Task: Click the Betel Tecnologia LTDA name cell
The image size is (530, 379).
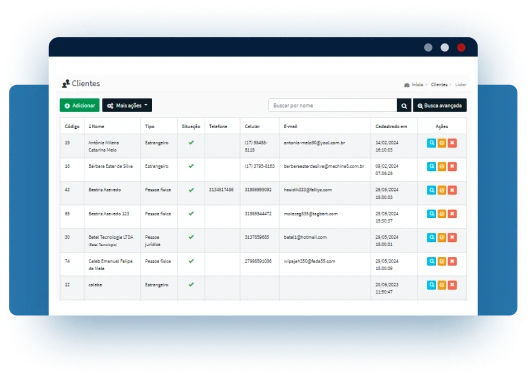Action: click(x=112, y=240)
